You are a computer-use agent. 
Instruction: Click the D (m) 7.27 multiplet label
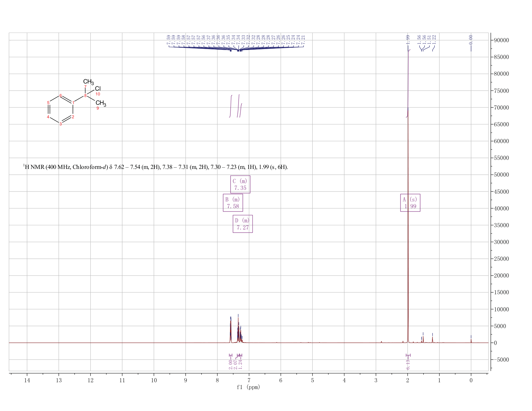pos(243,224)
